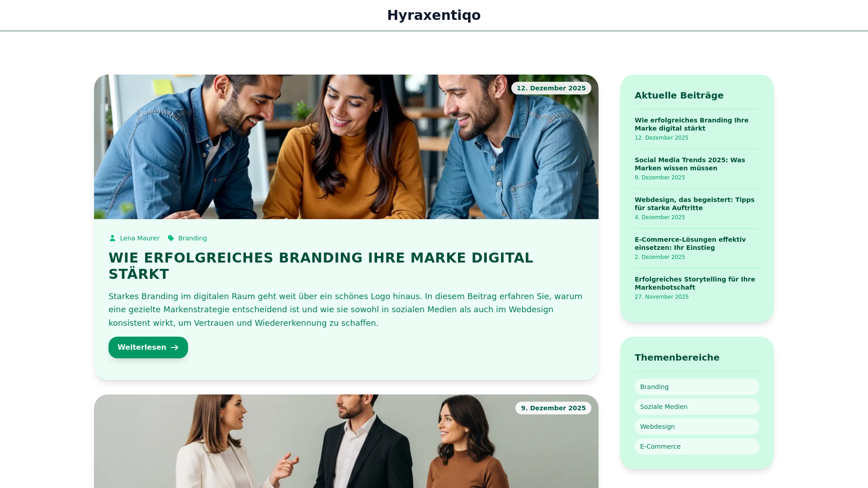Click the 12. Dezember 2025 sidebar date

[661, 138]
